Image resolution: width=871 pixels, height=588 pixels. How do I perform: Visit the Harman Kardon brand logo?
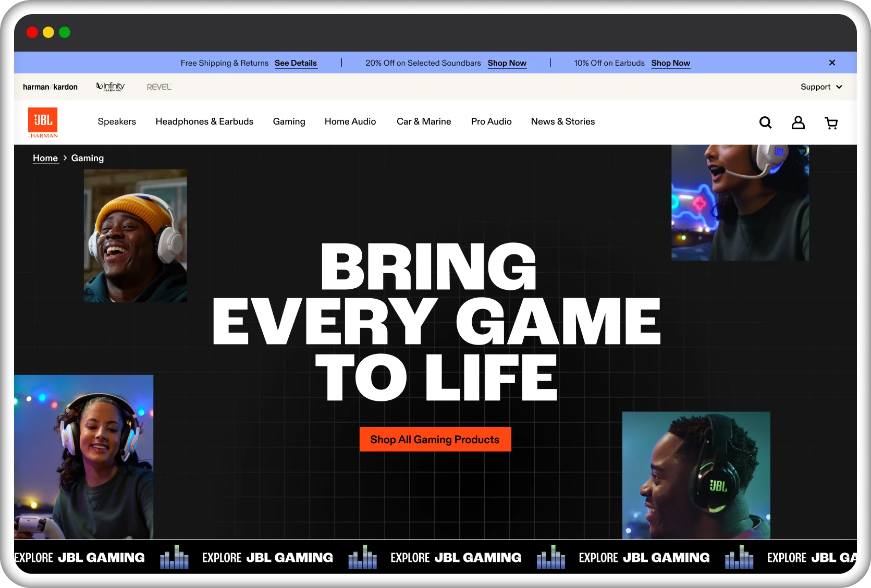point(50,87)
